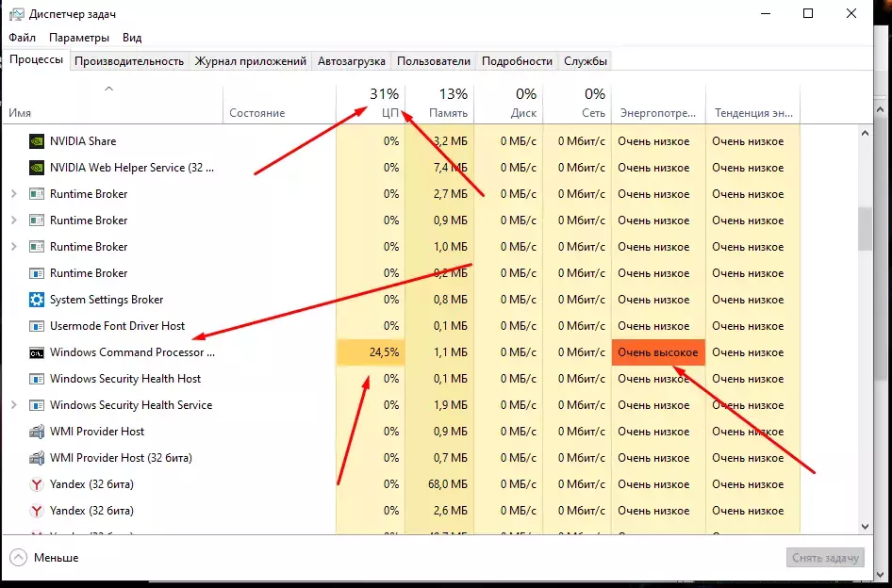This screenshot has height=588, width=892.
Task: Maximize the Диспетчер задач window
Action: point(808,13)
